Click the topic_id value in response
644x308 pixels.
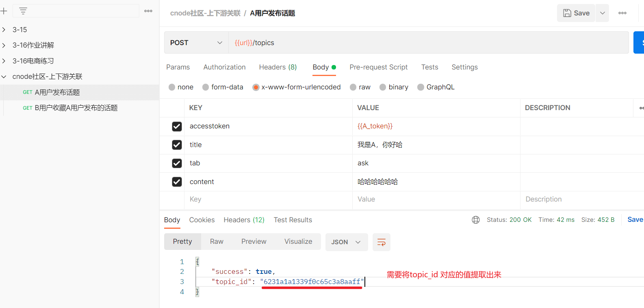pos(312,282)
